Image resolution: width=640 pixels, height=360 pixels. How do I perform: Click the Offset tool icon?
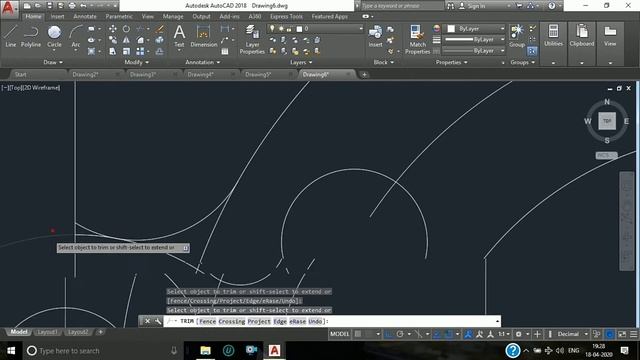160,51
